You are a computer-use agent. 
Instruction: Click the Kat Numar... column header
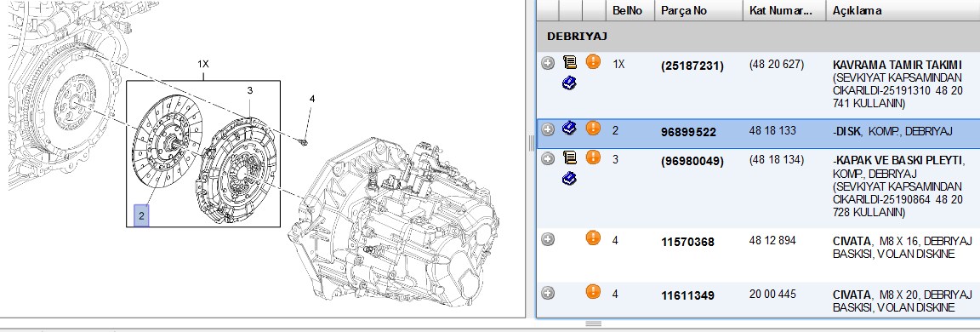point(783,10)
